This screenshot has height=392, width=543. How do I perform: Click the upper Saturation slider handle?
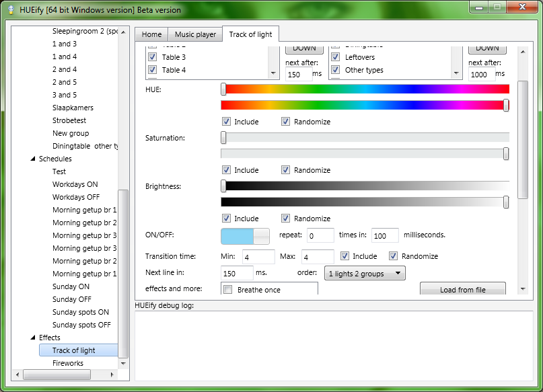click(x=223, y=138)
